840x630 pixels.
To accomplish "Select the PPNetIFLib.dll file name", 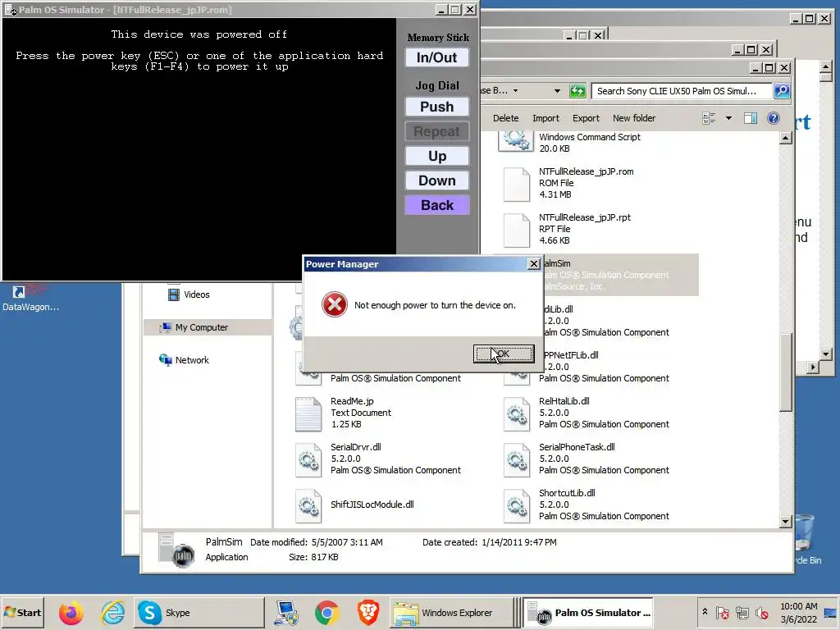I will 571,355.
